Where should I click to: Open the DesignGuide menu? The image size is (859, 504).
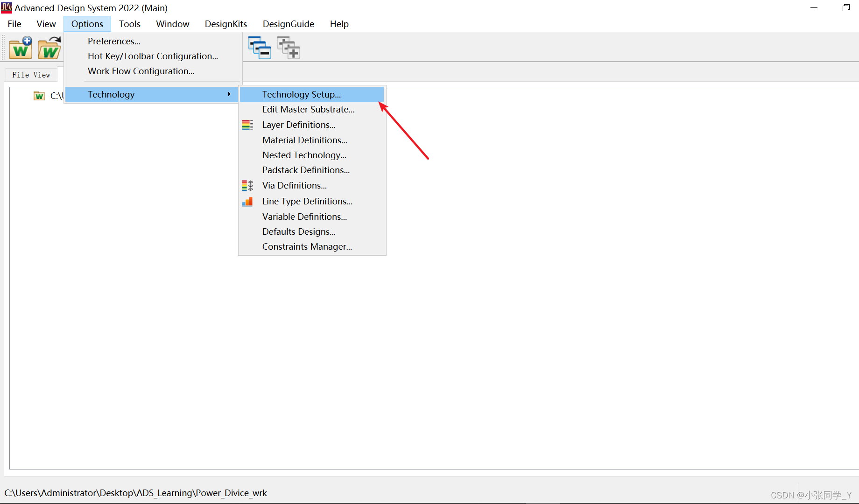[x=289, y=24]
